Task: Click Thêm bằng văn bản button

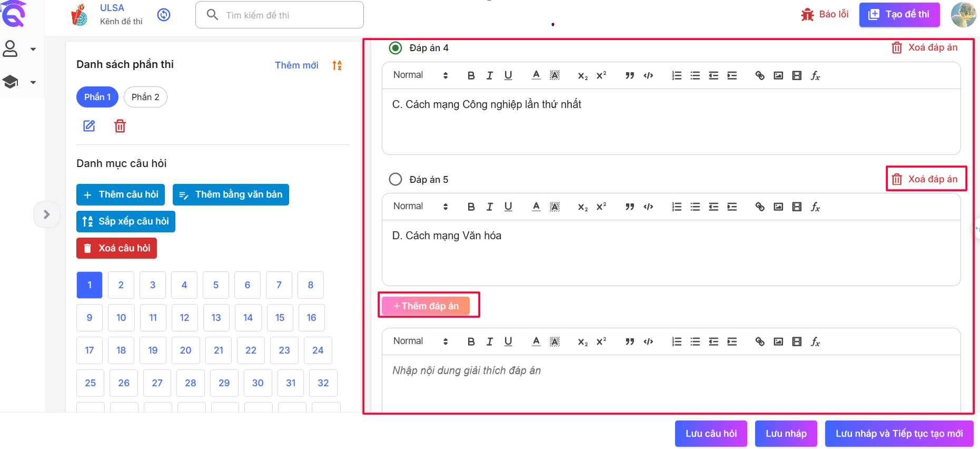Action: [x=231, y=194]
